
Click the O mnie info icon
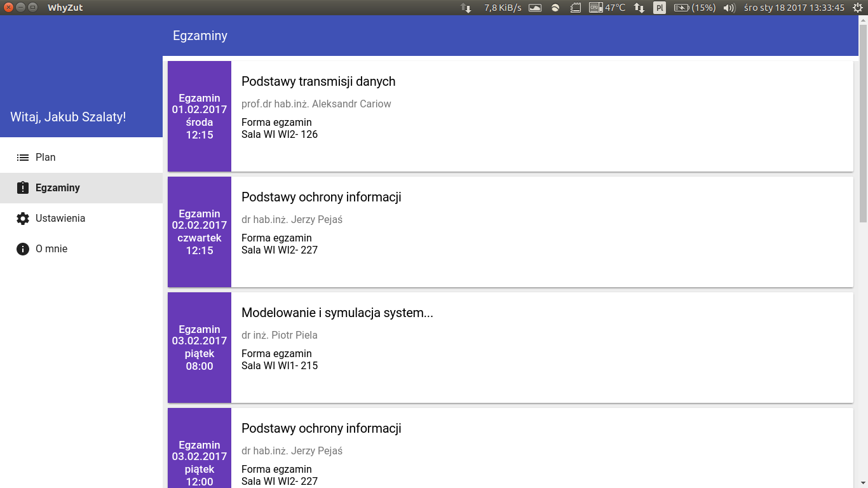(x=23, y=249)
